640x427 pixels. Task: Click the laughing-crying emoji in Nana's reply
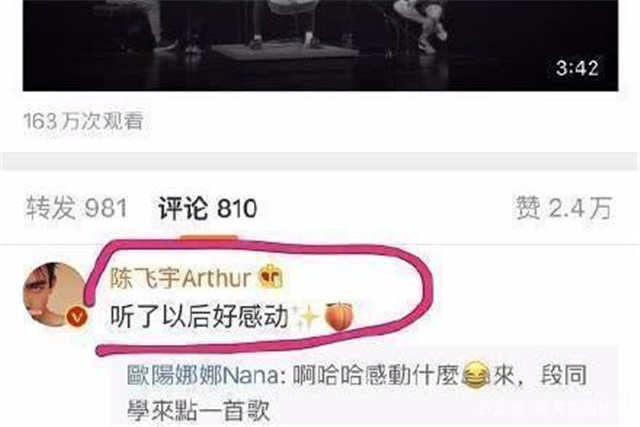[476, 375]
